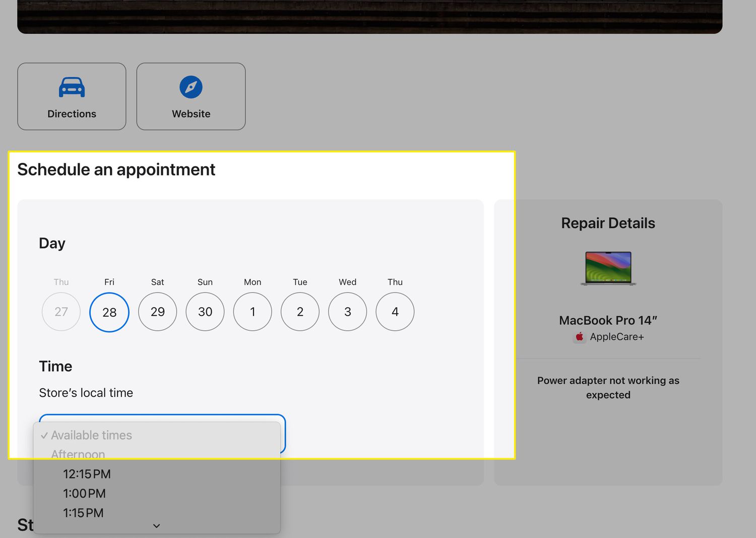Choose the 12:15 PM time slot
This screenshot has height=538, width=756.
point(87,474)
